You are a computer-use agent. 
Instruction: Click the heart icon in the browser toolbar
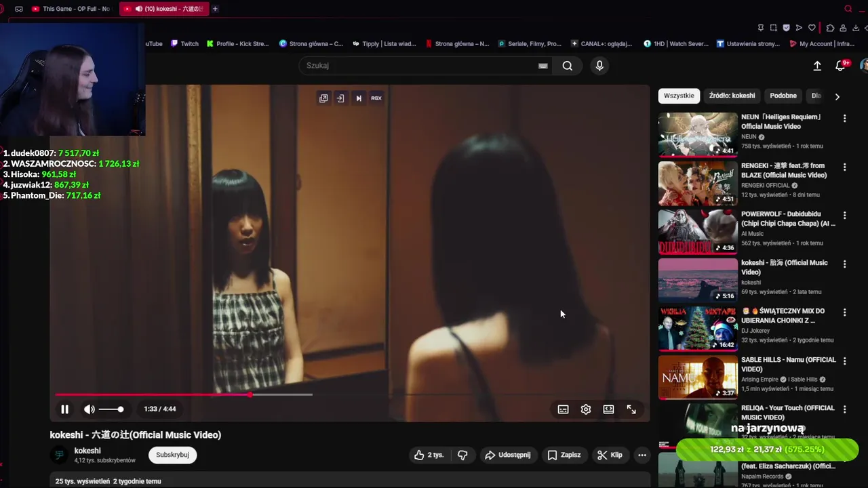[812, 28]
